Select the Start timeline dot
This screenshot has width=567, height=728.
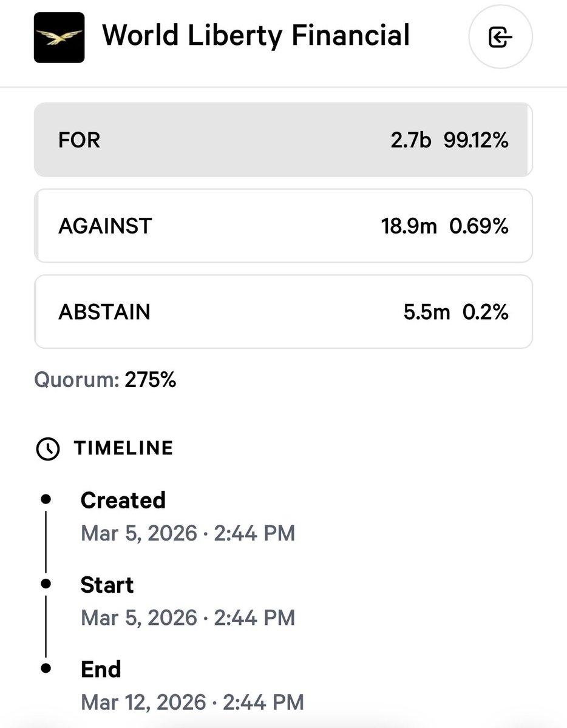(46, 584)
